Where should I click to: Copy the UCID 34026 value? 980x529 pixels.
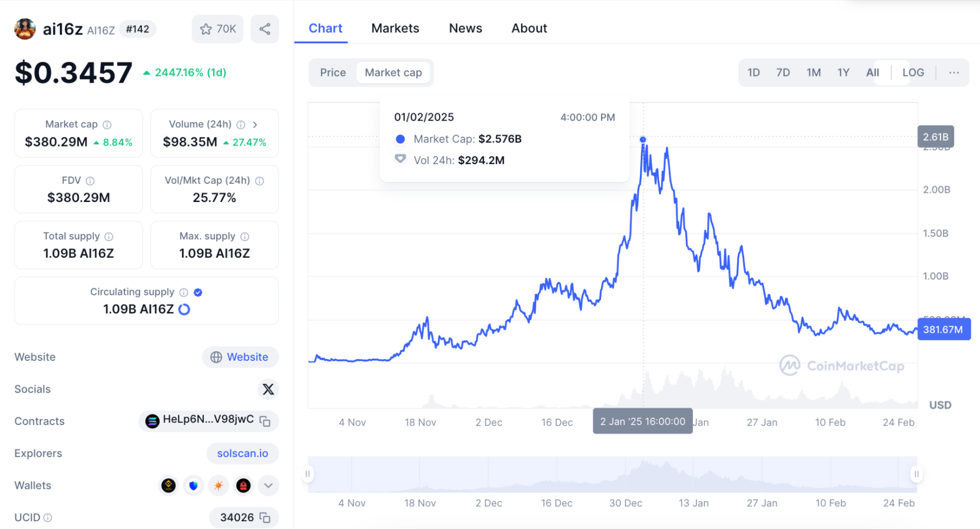265,518
